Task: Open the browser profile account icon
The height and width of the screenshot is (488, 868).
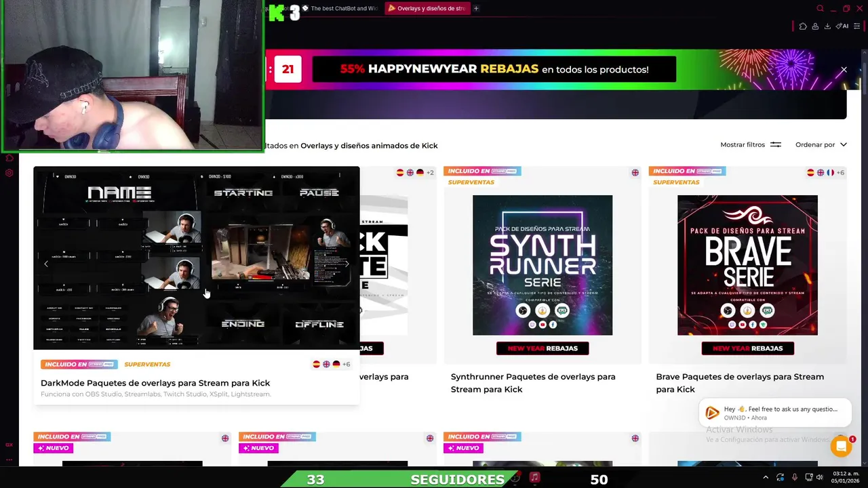Action: point(815,26)
